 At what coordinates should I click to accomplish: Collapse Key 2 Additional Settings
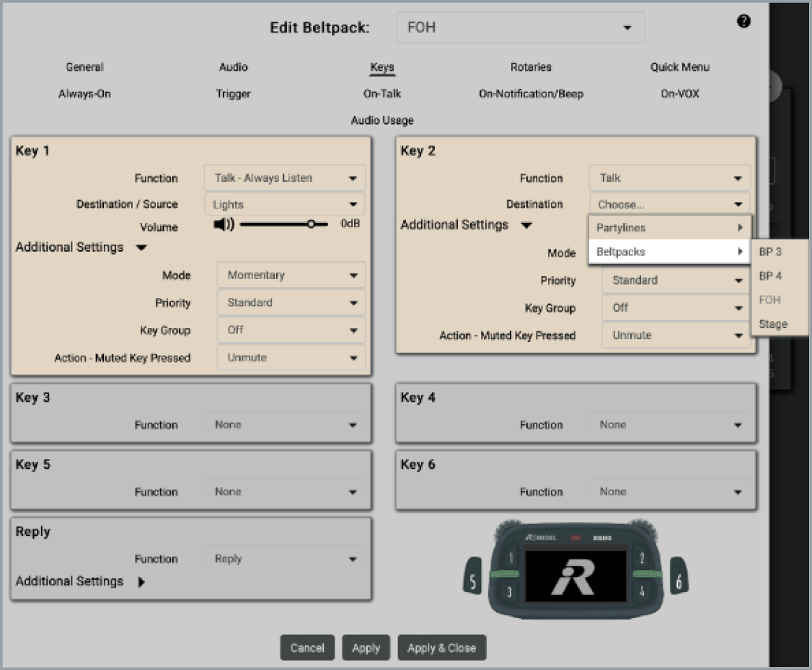click(526, 225)
